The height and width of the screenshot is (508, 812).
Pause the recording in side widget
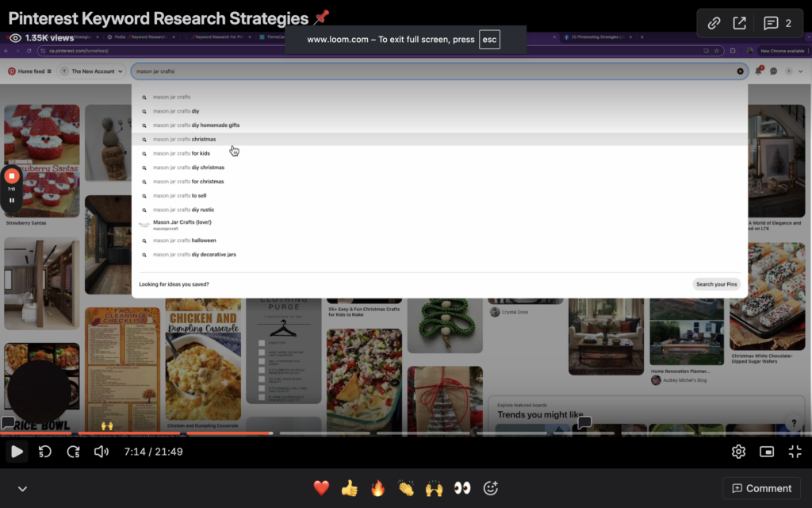tap(11, 200)
